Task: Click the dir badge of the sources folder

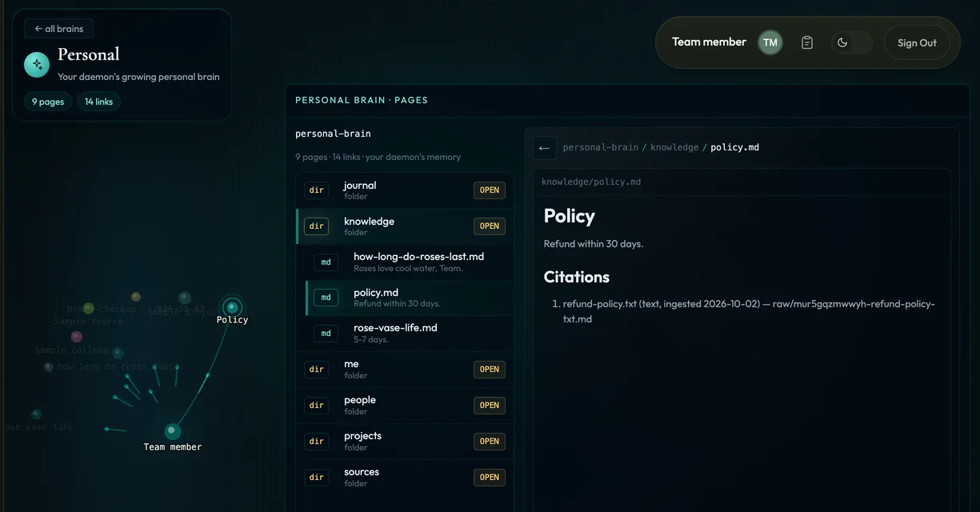Action: [x=317, y=477]
